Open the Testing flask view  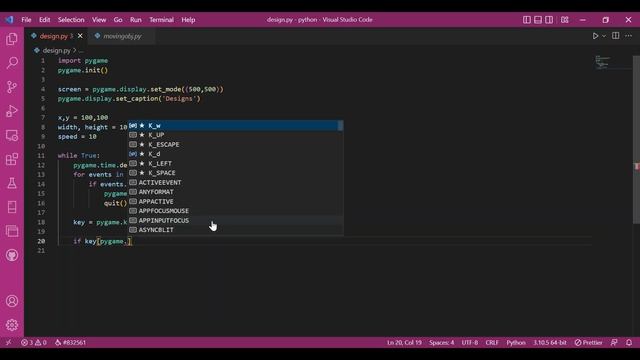(12, 183)
